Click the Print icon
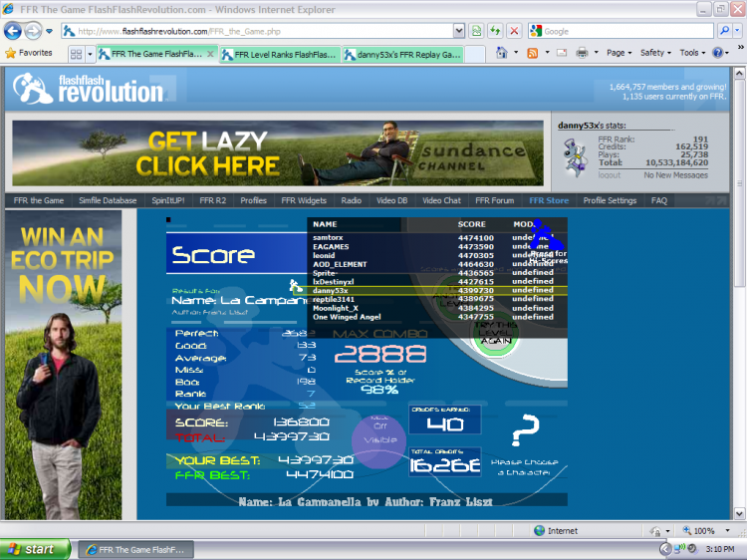Image resolution: width=747 pixels, height=560 pixels. coord(582,53)
